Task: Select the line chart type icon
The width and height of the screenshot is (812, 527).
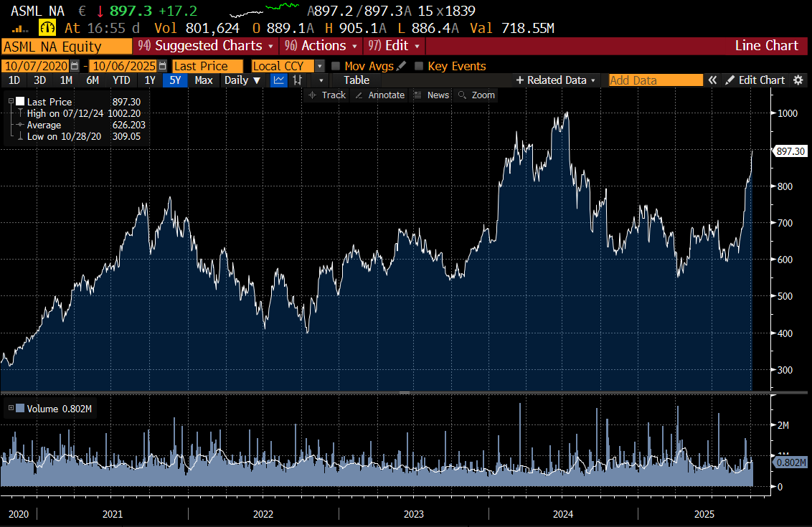Action: 279,80
